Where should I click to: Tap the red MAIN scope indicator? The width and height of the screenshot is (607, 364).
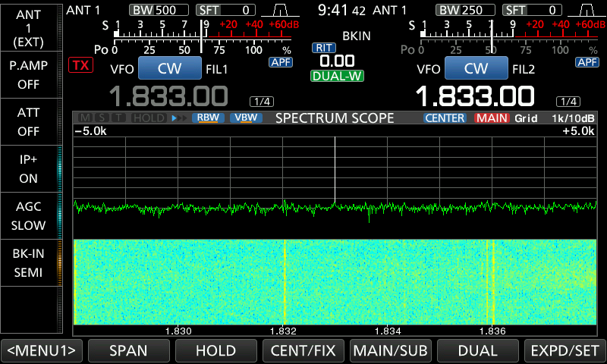[x=492, y=118]
